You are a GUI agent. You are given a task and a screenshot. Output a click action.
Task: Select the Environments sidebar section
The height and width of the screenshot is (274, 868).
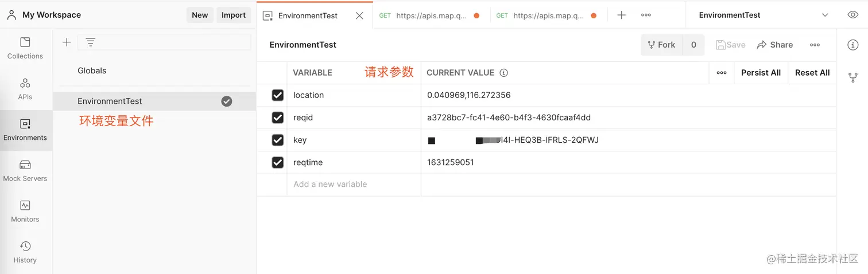coord(25,130)
